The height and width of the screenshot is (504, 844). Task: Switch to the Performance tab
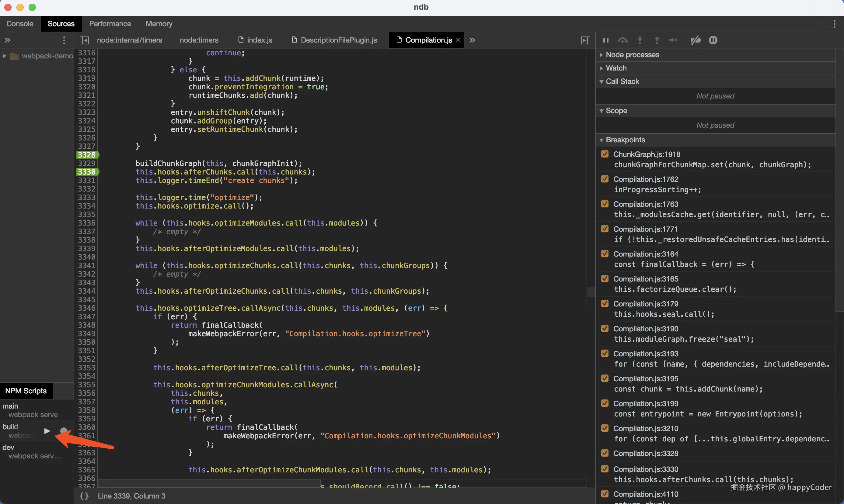pyautogui.click(x=110, y=23)
